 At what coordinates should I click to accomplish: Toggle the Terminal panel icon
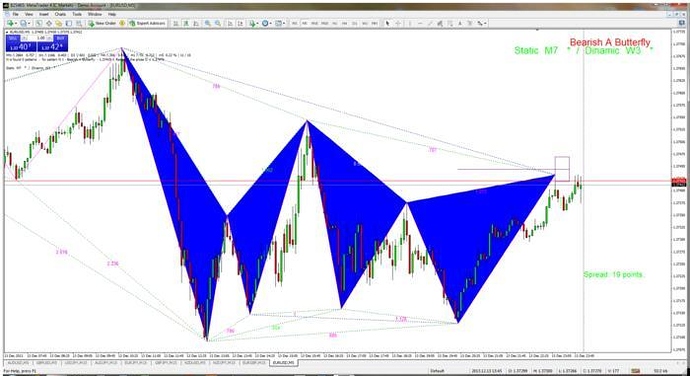click(69, 23)
